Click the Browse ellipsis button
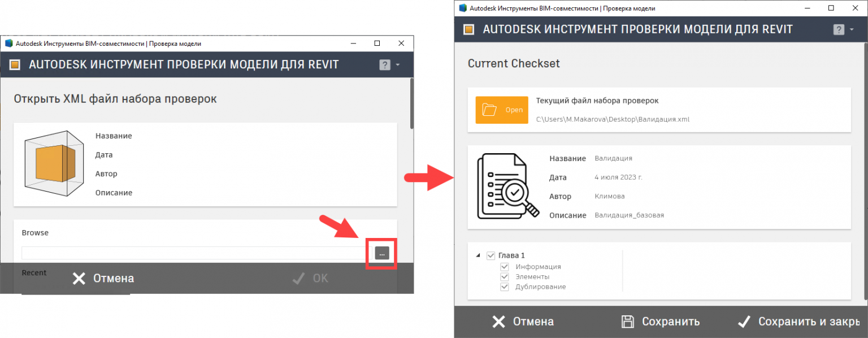This screenshot has height=338, width=868. click(381, 253)
